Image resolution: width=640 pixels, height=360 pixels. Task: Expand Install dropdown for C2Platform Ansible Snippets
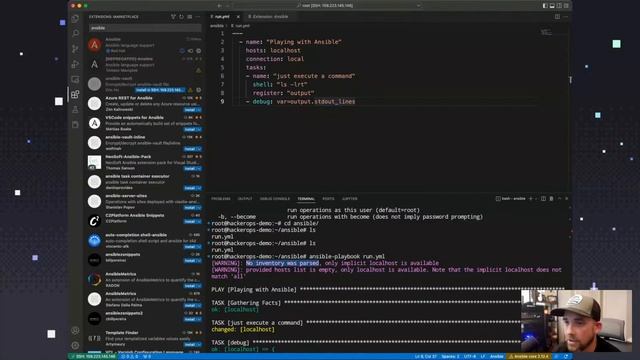click(199, 222)
